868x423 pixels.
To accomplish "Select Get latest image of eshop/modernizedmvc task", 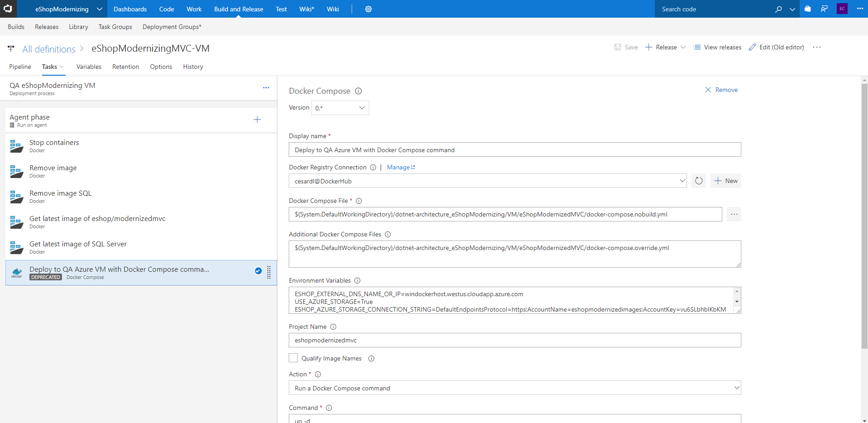I will [x=141, y=222].
